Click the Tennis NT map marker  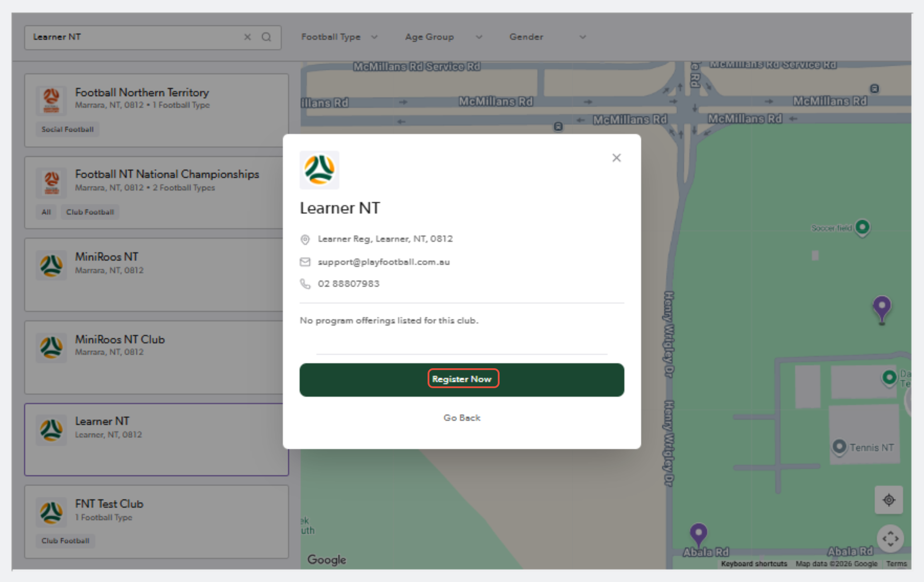point(839,447)
